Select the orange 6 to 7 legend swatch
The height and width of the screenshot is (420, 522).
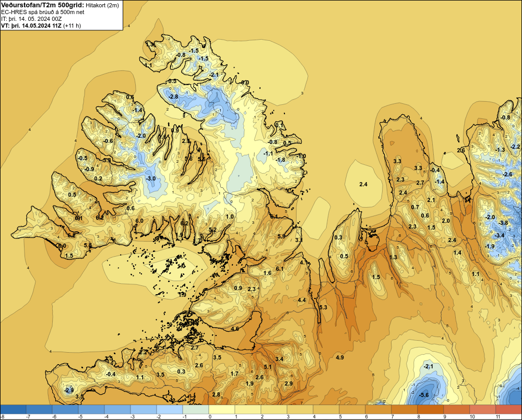(x=378, y=409)
